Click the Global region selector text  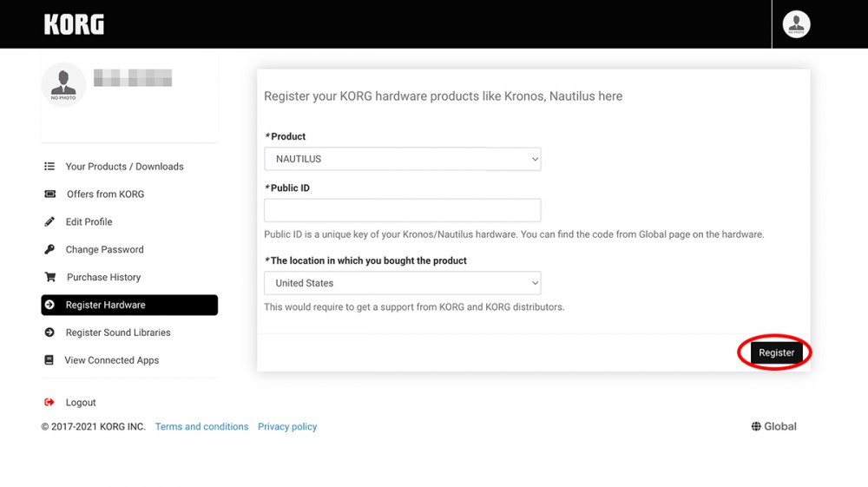tap(780, 426)
